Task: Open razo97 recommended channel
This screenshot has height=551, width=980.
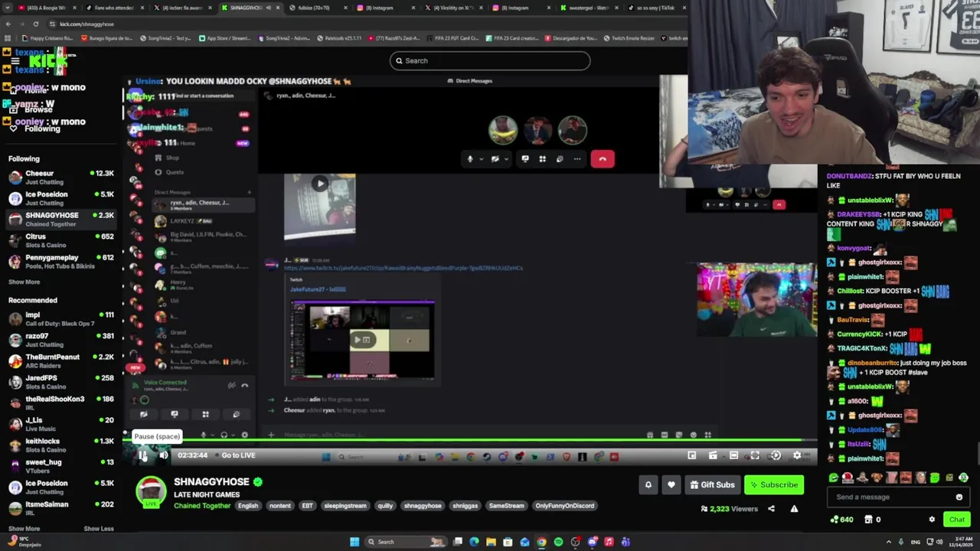Action: click(x=61, y=340)
